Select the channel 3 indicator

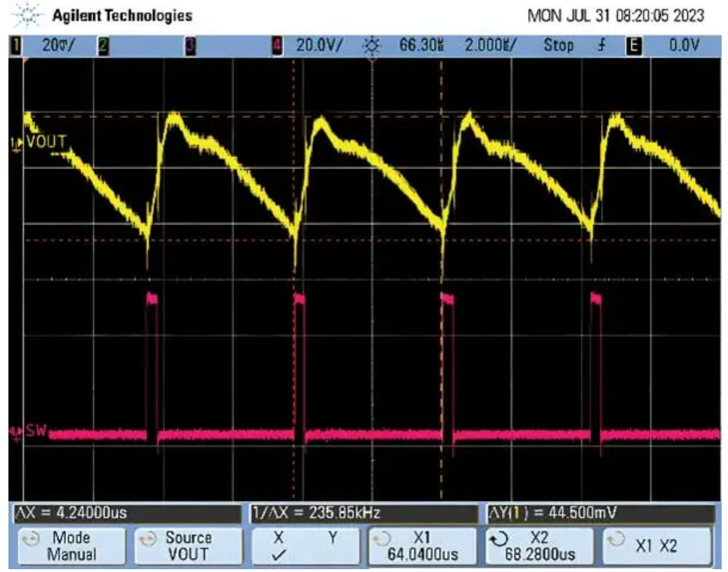(x=190, y=46)
